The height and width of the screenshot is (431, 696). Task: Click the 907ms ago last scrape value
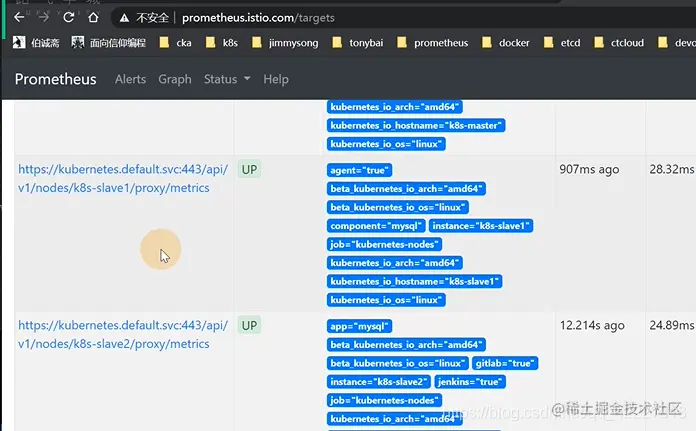(589, 170)
